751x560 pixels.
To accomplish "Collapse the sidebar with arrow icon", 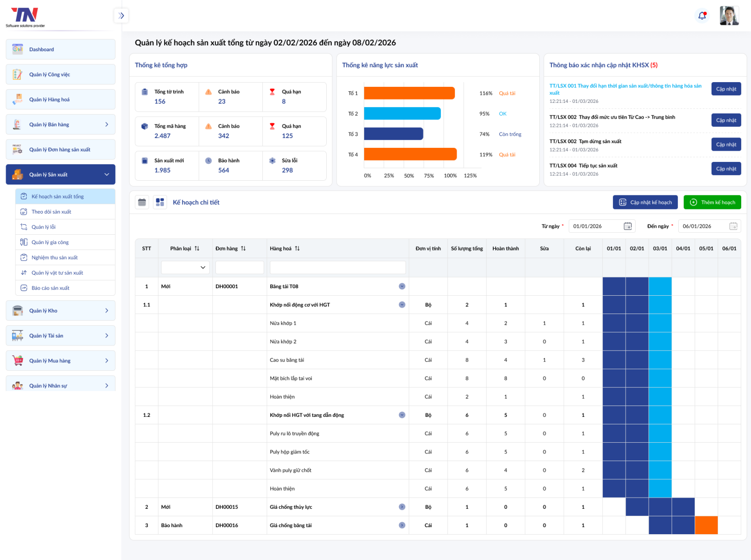I will 121,16.
